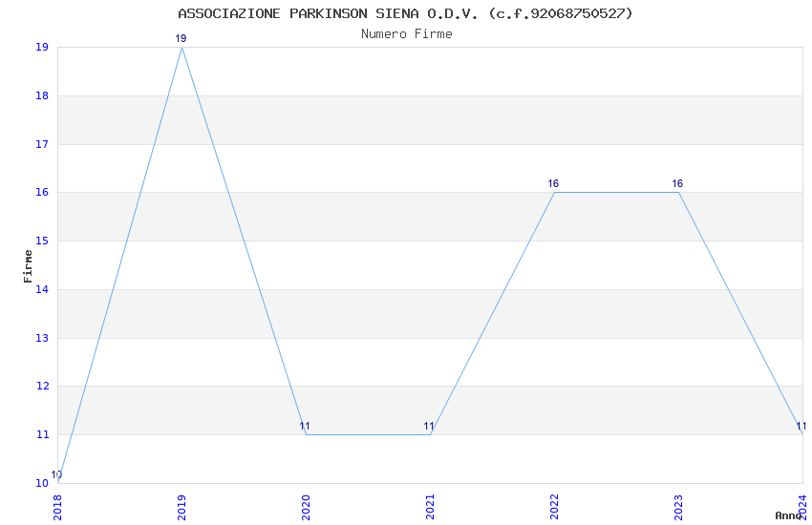Click the y-axis tick label 13

[x=42, y=338]
